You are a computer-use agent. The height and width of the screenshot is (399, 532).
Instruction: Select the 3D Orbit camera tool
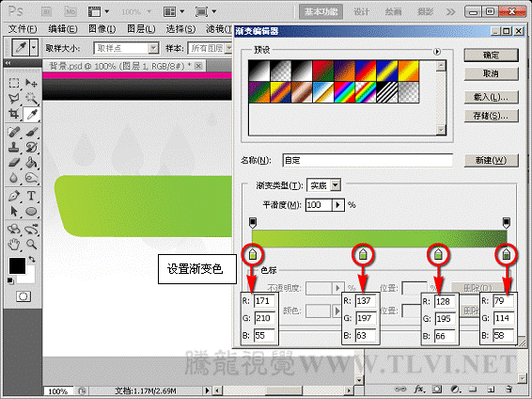click(32, 229)
